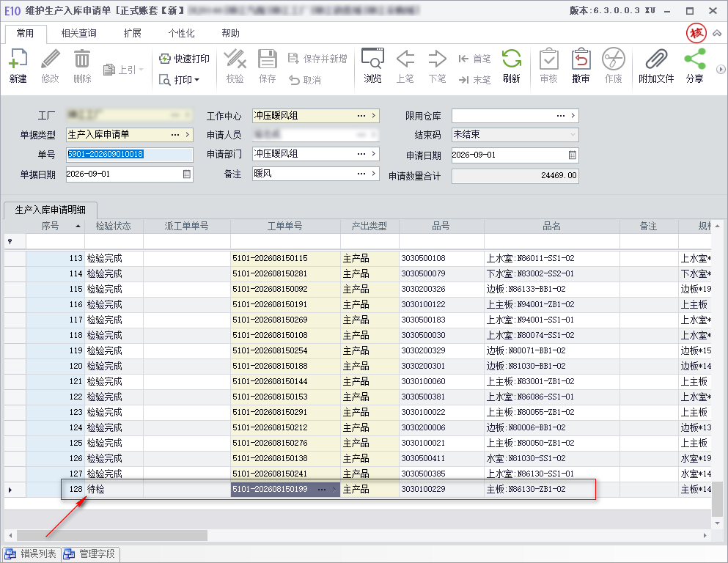Screen dimensions: 728x563
Task: Go to previous record with 上笔
Action: click(x=405, y=65)
